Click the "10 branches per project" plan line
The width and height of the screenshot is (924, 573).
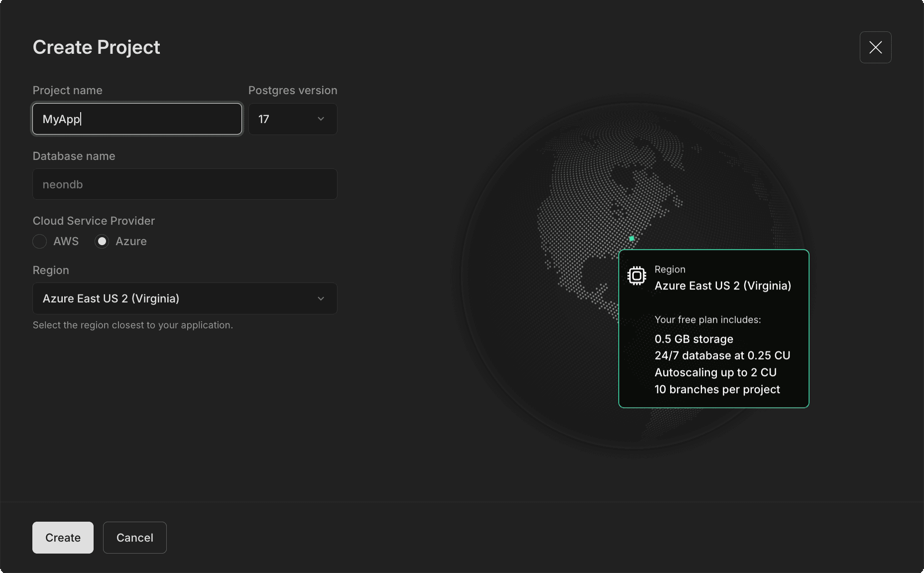coord(717,390)
